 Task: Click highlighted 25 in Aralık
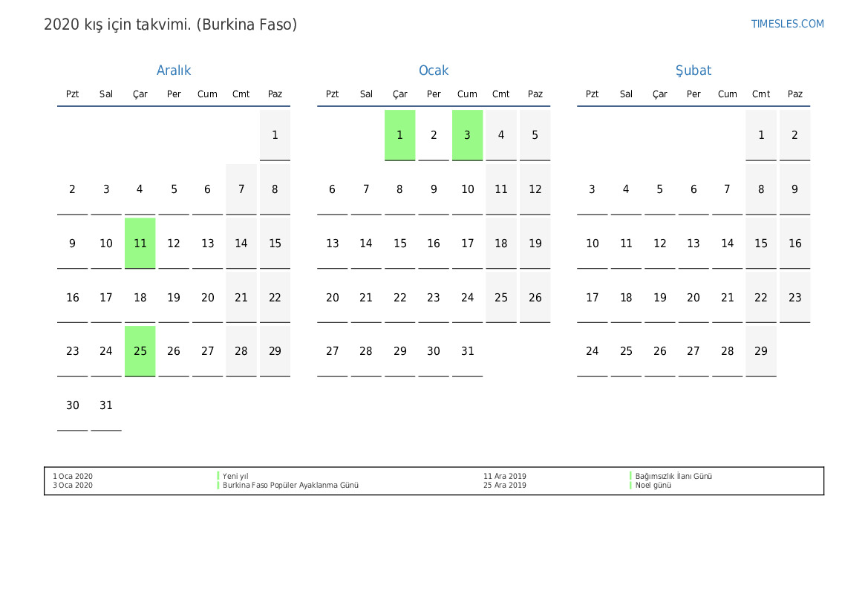pos(140,351)
